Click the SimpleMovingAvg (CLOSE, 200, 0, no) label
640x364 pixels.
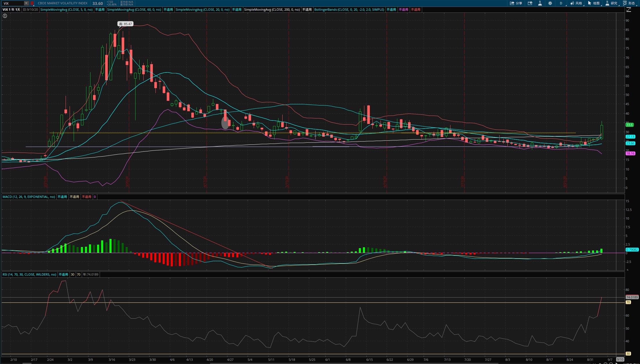tap(272, 10)
